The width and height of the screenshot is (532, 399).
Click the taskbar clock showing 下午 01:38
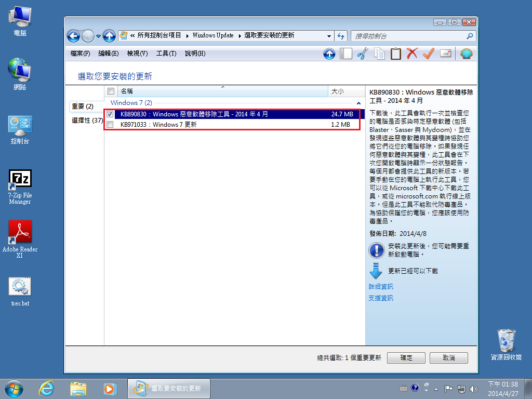(503, 389)
